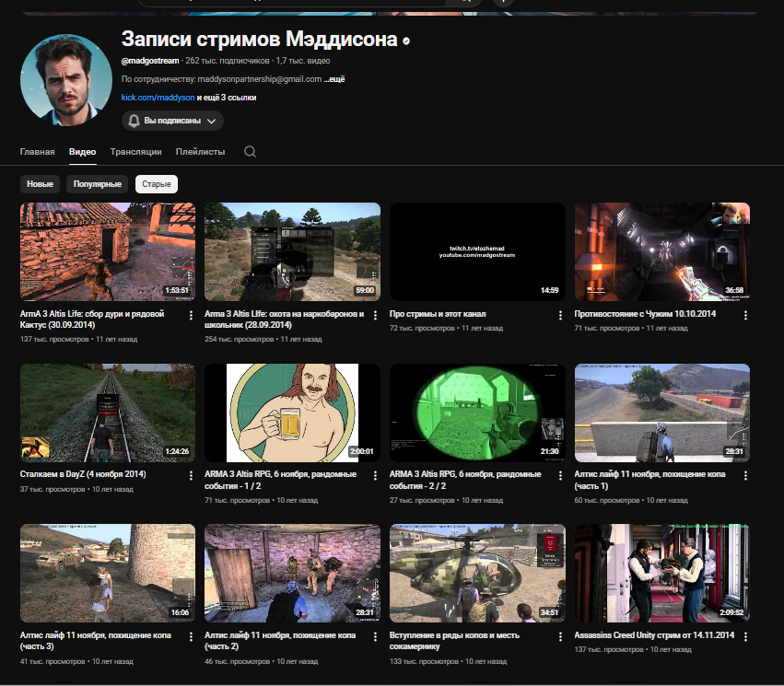784x686 pixels.
Task: Sort videos by Новые
Action: click(x=40, y=184)
